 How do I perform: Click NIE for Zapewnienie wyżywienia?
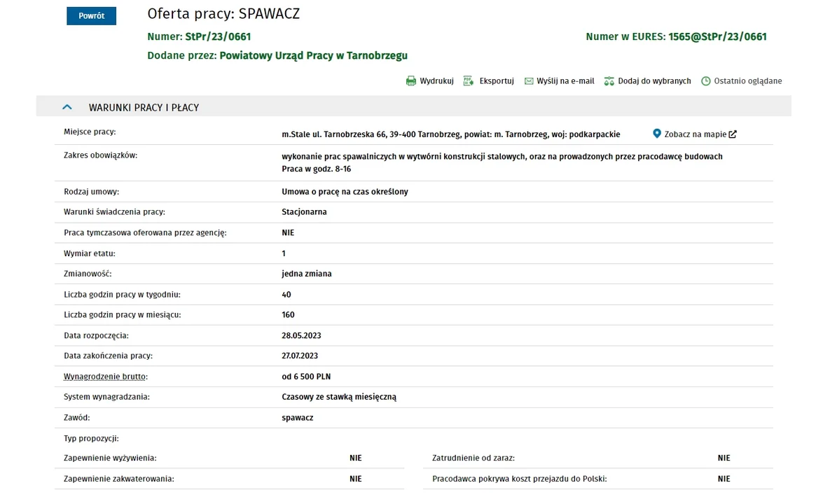pos(356,458)
